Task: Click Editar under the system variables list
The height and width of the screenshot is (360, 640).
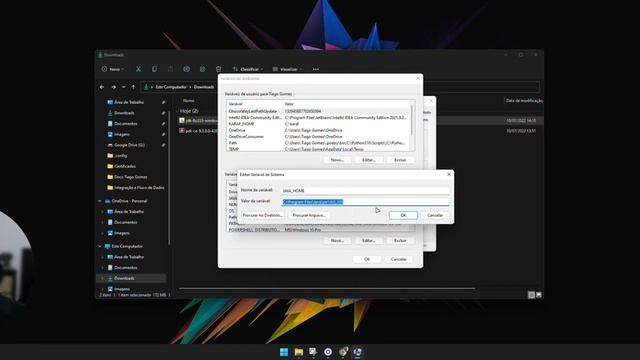Action: coord(369,240)
